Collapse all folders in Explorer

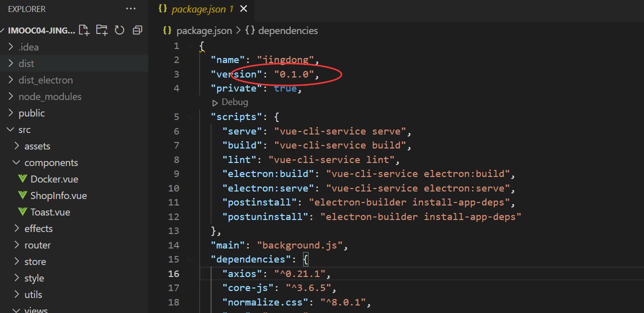pos(137,30)
